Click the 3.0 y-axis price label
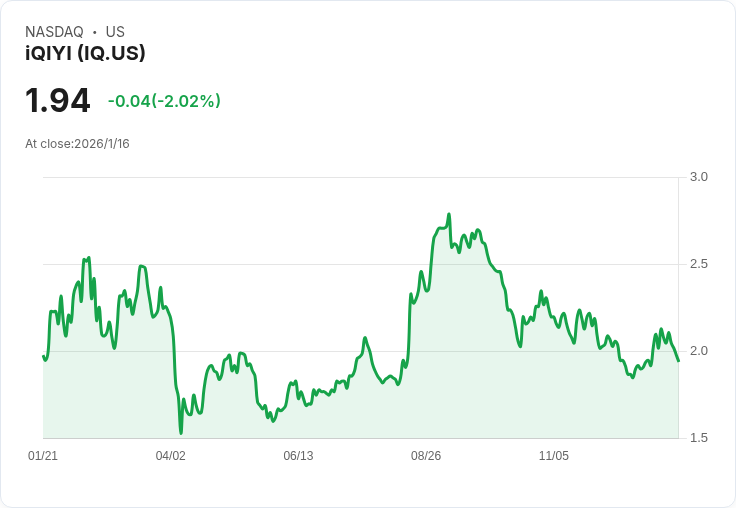 click(x=699, y=177)
